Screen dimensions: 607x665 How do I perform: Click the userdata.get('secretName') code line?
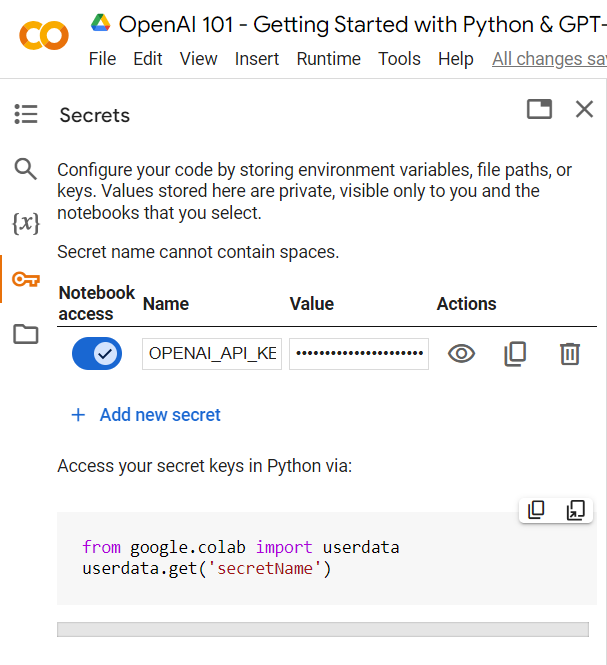pyautogui.click(x=207, y=568)
